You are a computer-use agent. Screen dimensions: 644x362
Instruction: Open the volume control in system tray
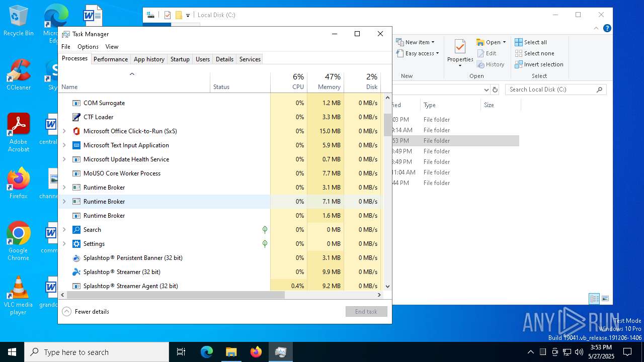tap(579, 352)
